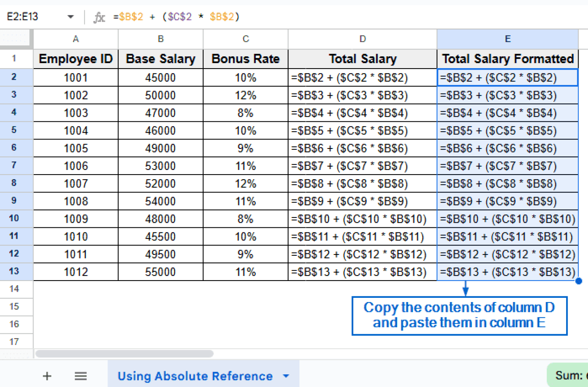Viewport: 588px width, 387px height.
Task: Select column B header
Action: point(160,39)
